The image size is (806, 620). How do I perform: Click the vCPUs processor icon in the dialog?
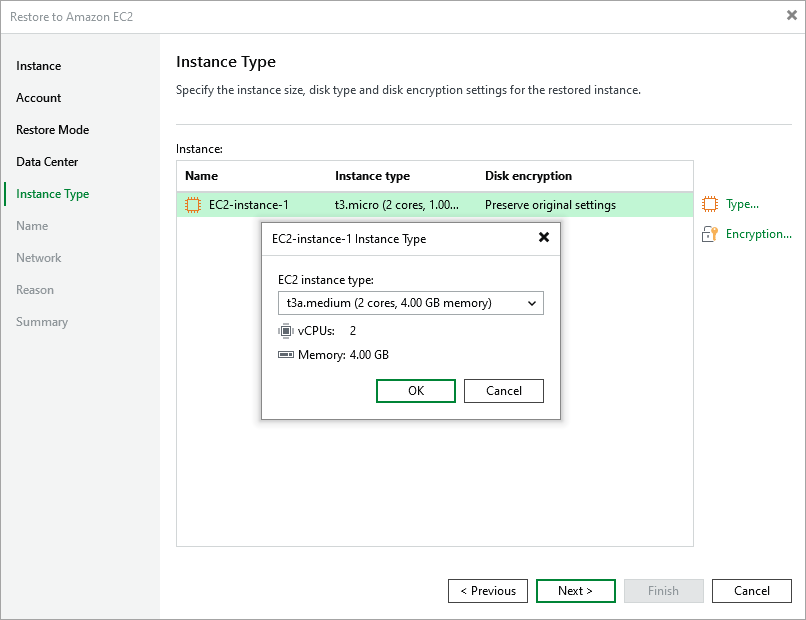(x=283, y=330)
